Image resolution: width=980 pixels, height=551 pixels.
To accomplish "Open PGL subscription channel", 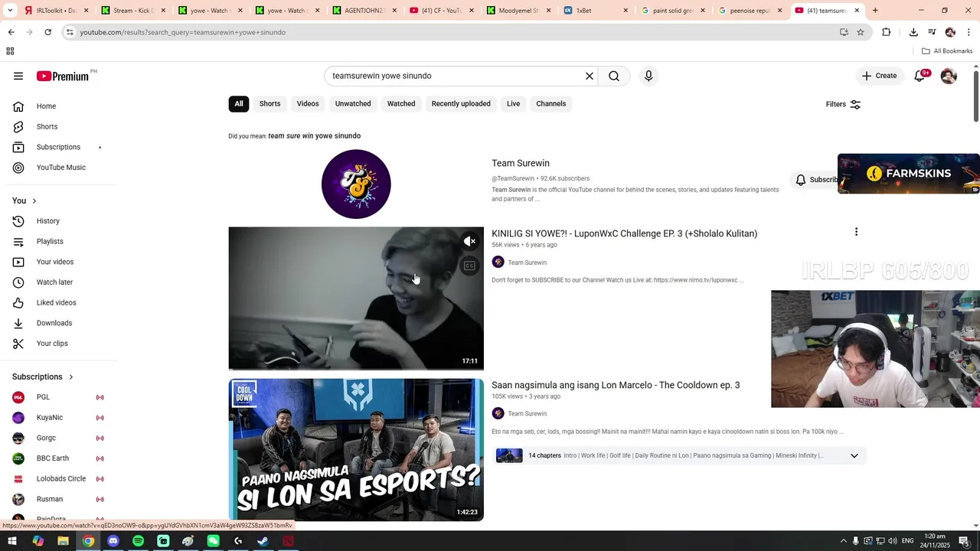I will pos(61,397).
